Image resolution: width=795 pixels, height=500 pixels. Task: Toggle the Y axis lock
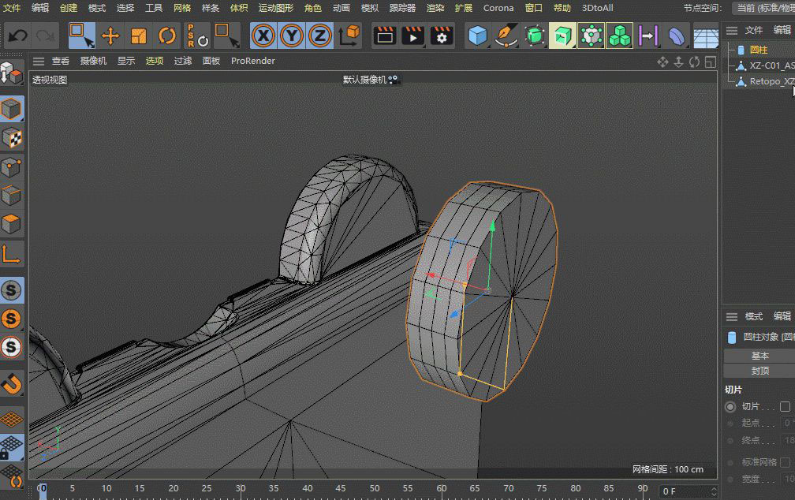pyautogui.click(x=292, y=36)
